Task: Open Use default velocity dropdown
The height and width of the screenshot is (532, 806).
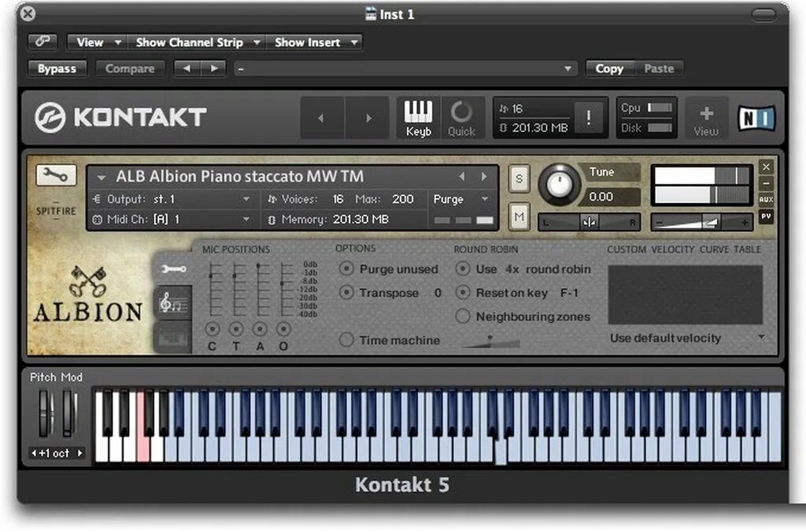Action: coord(686,338)
